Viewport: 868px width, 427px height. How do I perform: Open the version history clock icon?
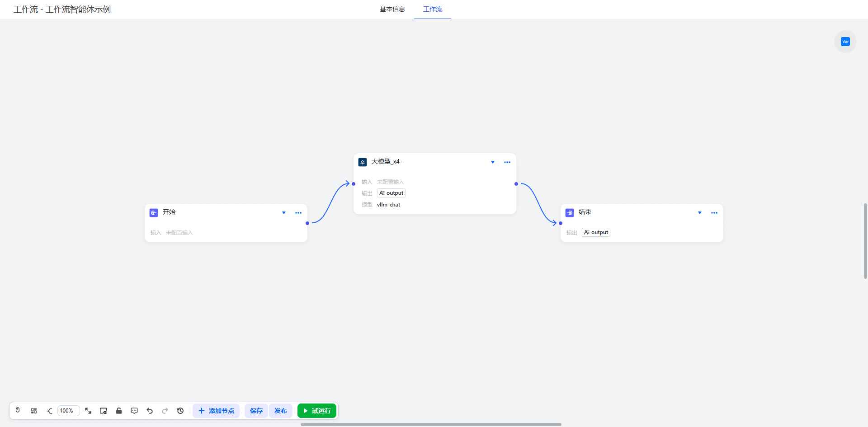180,411
